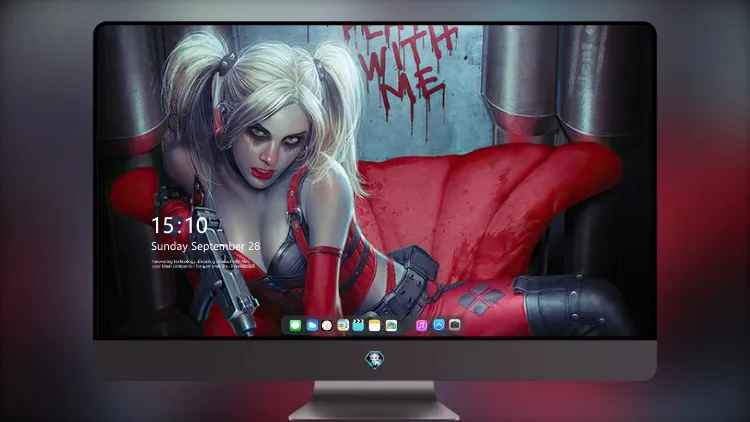This screenshot has width=750, height=422.
Task: Open the blue App Store icon
Action: pyautogui.click(x=439, y=325)
